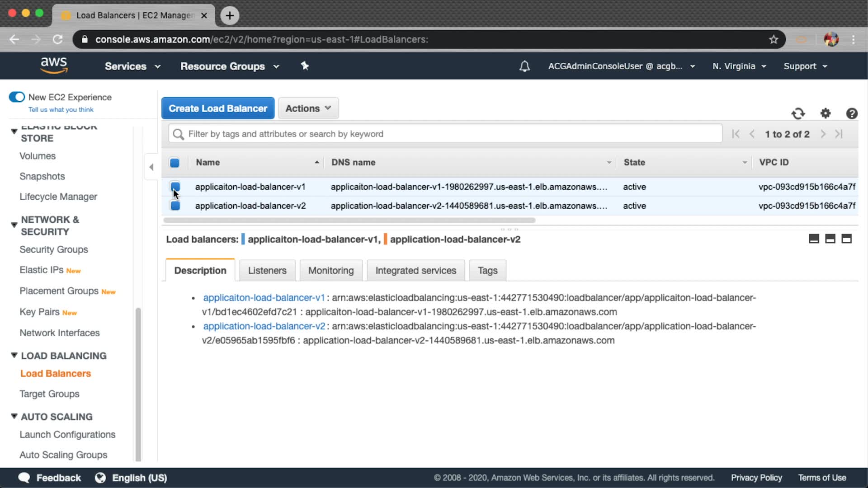Screen dimensions: 868x488
Task: Uncheck the applicaiton-load-balancer-v1 row checkbox
Action: pyautogui.click(x=175, y=186)
